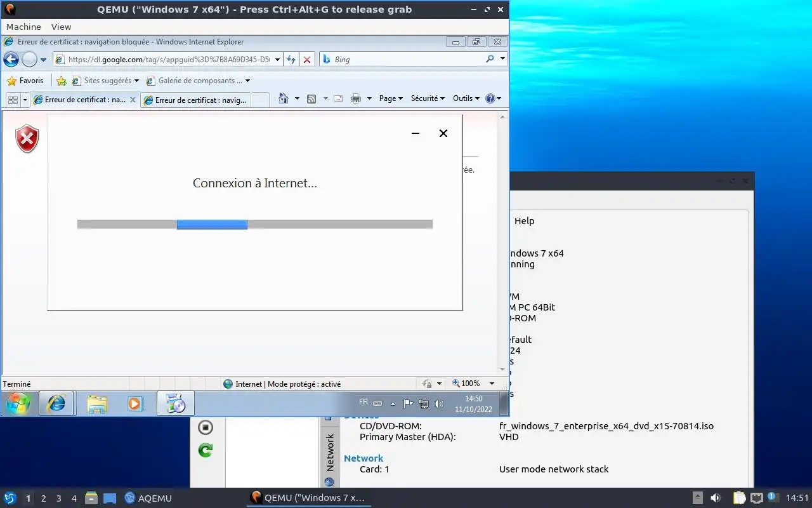Click the search magnifier icon
This screenshot has height=508, width=812.
pyautogui.click(x=490, y=59)
